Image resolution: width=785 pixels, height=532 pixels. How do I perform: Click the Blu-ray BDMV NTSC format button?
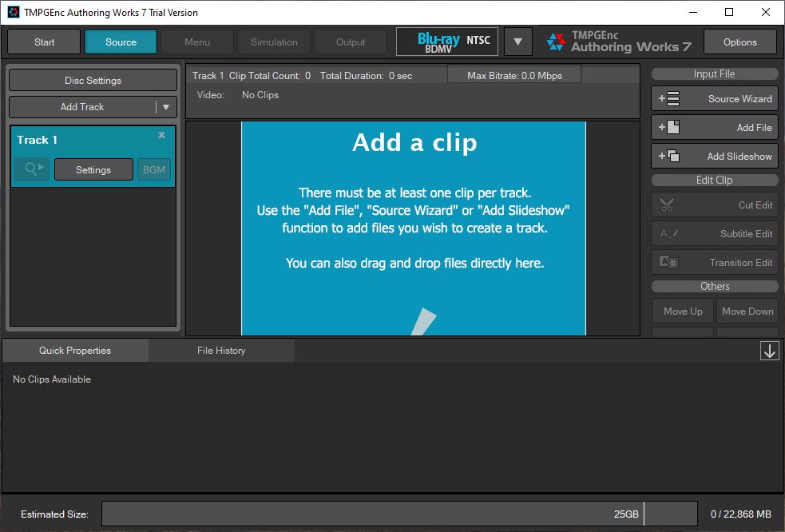pos(447,42)
